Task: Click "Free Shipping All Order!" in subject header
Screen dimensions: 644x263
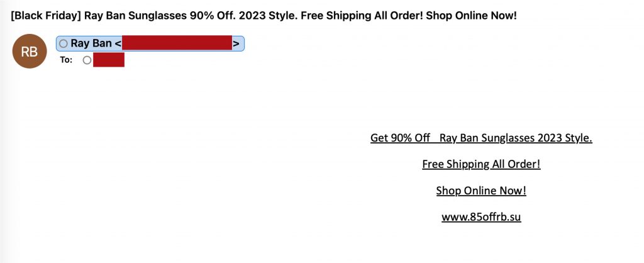Action: click(x=362, y=15)
